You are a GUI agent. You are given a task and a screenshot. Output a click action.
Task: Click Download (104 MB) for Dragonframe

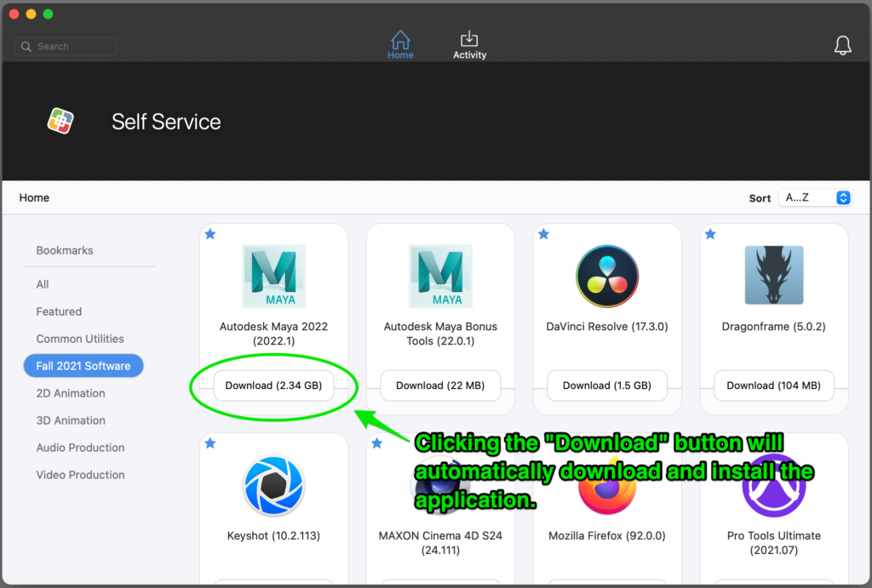(773, 385)
